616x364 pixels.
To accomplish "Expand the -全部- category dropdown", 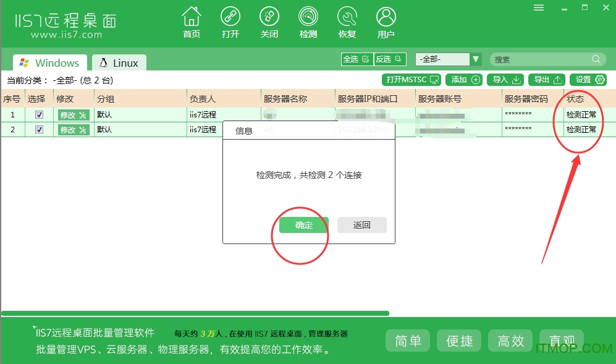I will point(475,59).
